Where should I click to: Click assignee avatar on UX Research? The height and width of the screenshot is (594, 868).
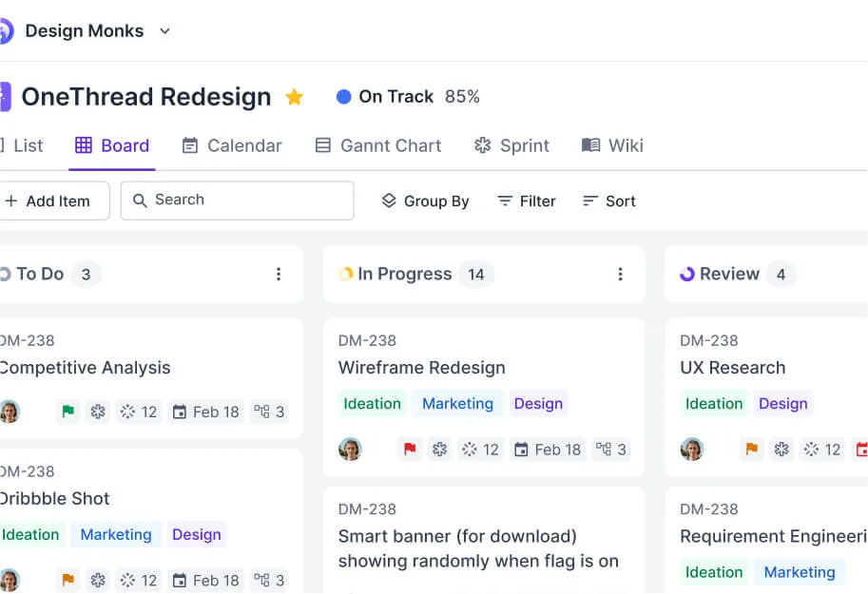click(692, 449)
